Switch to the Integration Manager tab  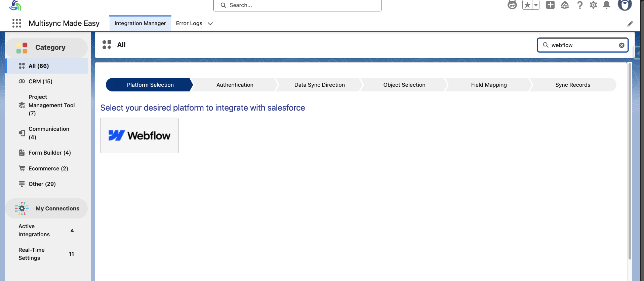[140, 23]
